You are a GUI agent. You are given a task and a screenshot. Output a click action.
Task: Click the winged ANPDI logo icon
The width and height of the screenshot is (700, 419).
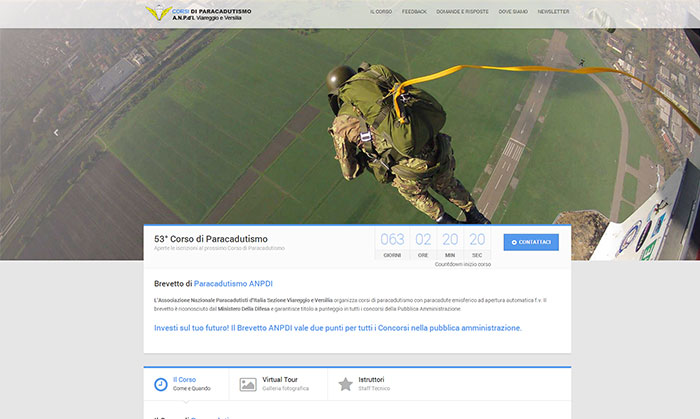(x=157, y=13)
